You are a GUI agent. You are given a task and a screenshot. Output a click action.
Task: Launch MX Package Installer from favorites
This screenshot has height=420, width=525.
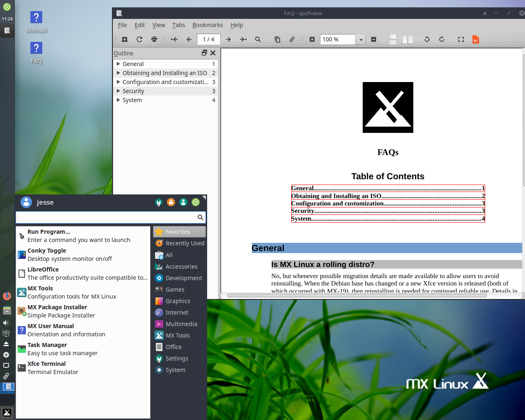pos(83,311)
